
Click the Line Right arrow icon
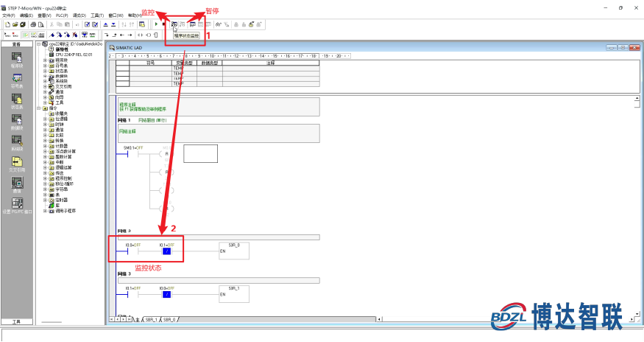coord(130,35)
